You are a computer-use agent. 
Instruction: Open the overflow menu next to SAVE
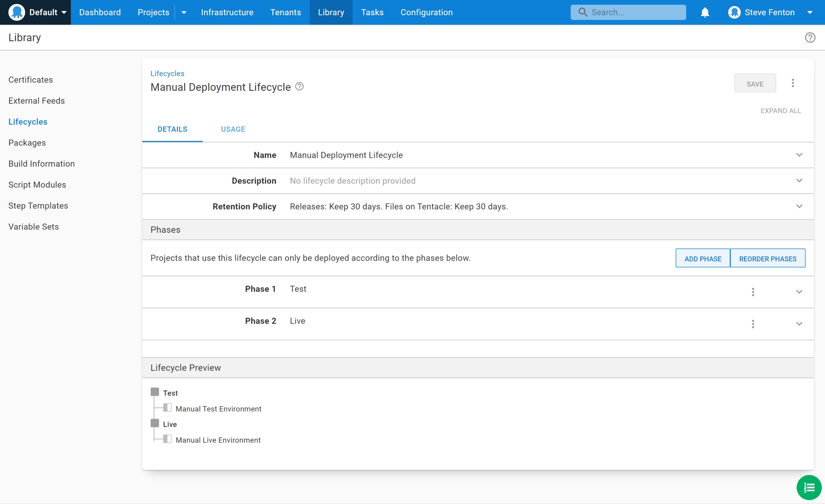pyautogui.click(x=793, y=83)
